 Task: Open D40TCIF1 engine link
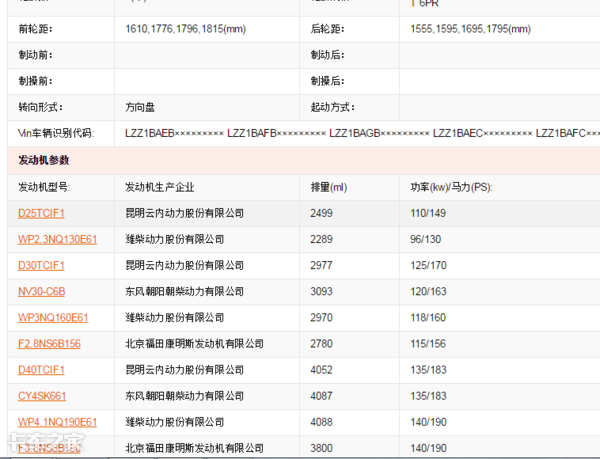pyautogui.click(x=41, y=370)
